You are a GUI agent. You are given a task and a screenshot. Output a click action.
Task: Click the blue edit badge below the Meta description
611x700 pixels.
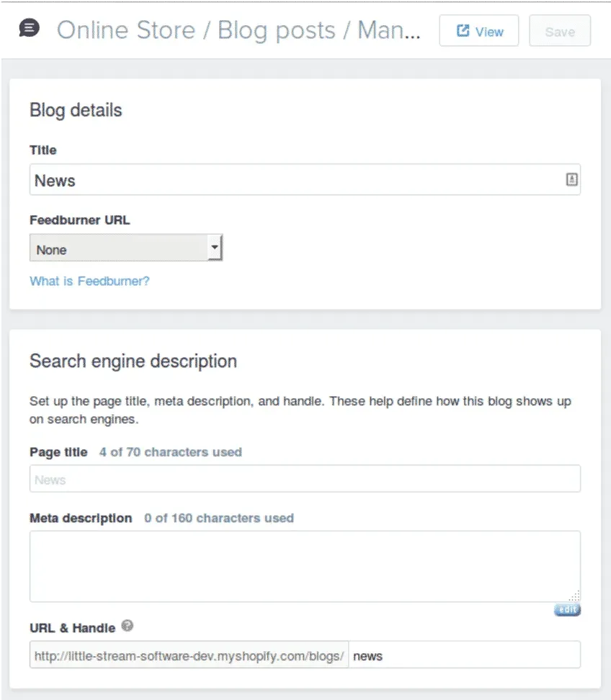coord(567,609)
